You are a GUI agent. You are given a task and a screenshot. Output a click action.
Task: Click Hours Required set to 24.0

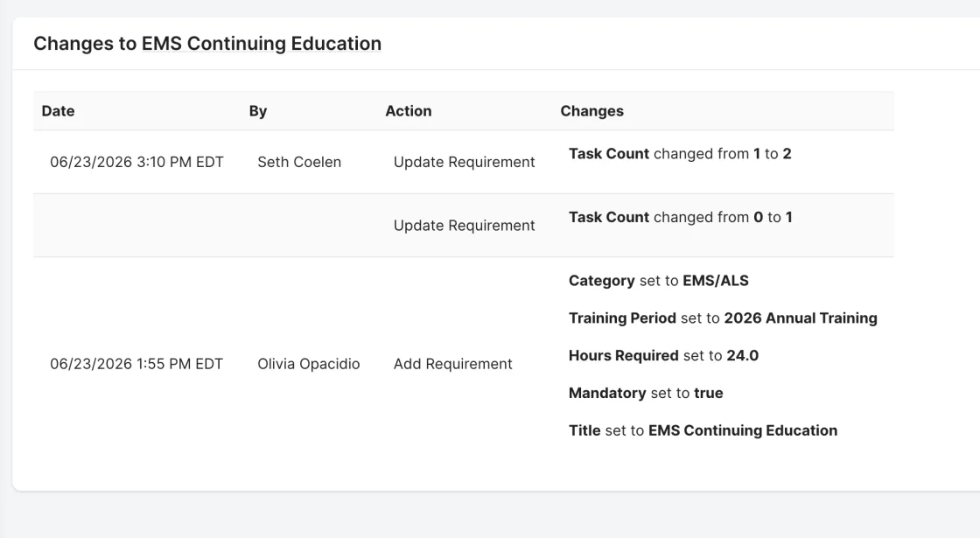[x=664, y=355]
